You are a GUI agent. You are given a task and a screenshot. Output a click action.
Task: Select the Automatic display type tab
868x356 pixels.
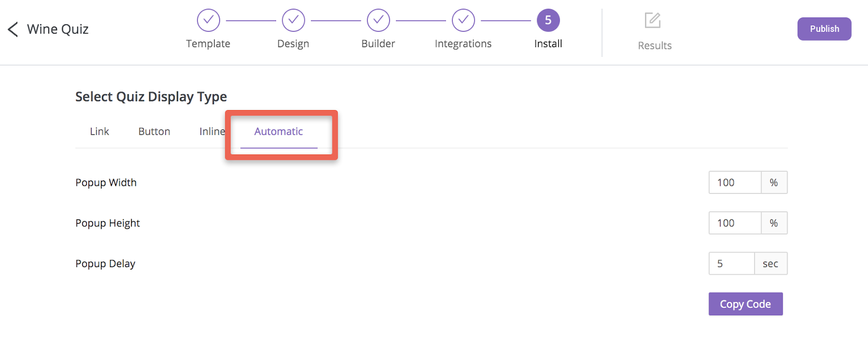tap(279, 132)
